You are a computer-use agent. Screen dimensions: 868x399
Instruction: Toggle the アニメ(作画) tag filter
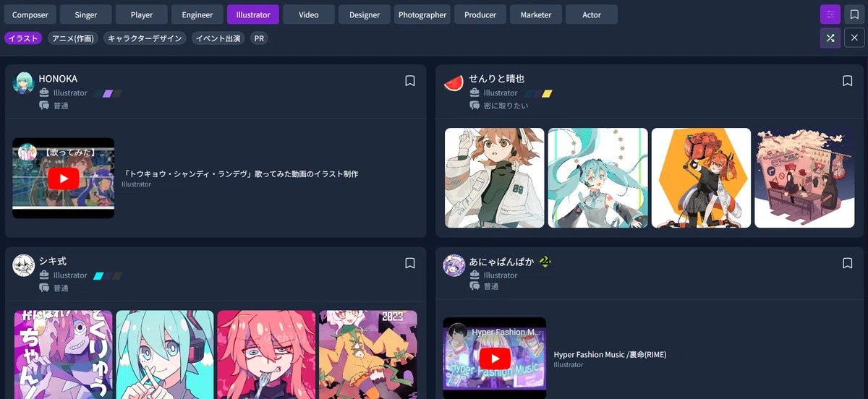coord(72,38)
